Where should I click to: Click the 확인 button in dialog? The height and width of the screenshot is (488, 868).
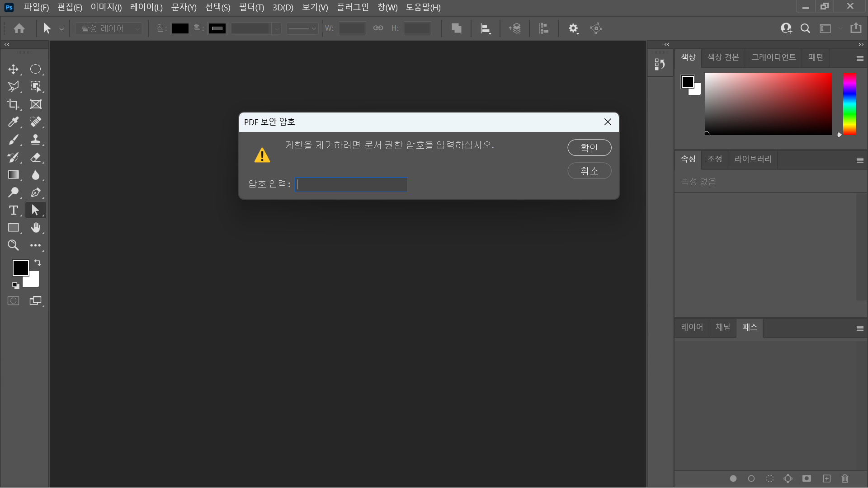(x=589, y=148)
